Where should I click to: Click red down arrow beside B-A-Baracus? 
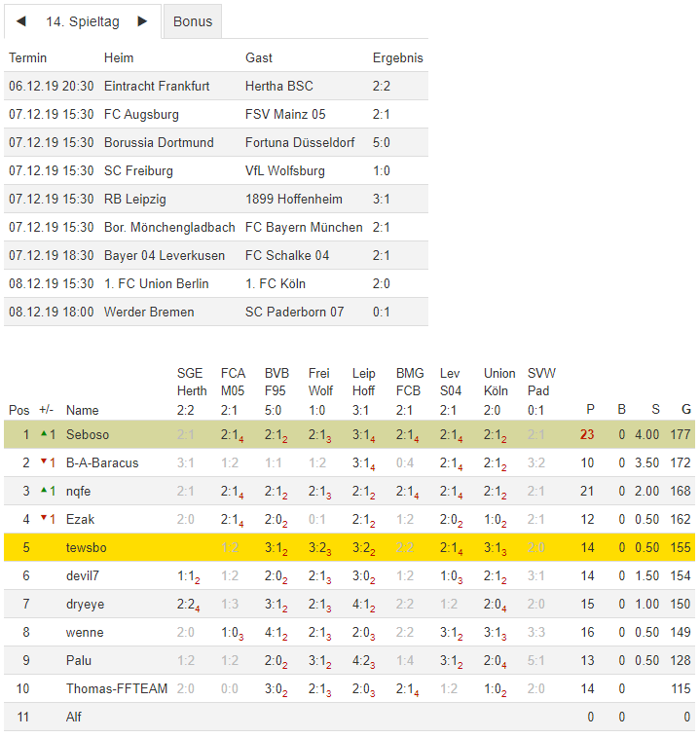[44, 461]
